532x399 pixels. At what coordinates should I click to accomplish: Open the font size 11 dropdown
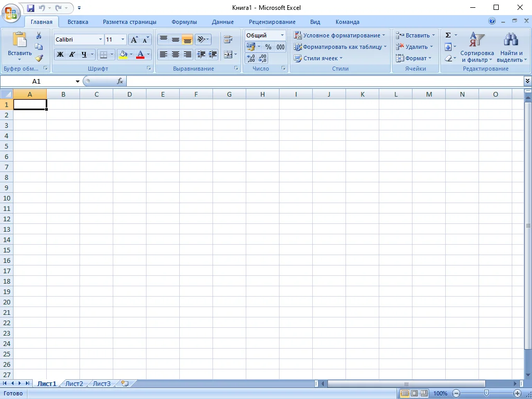point(123,39)
